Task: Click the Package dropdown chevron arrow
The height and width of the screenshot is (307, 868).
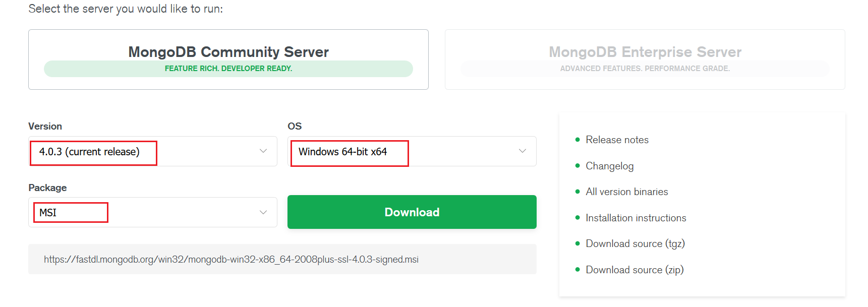Action: coord(263,212)
